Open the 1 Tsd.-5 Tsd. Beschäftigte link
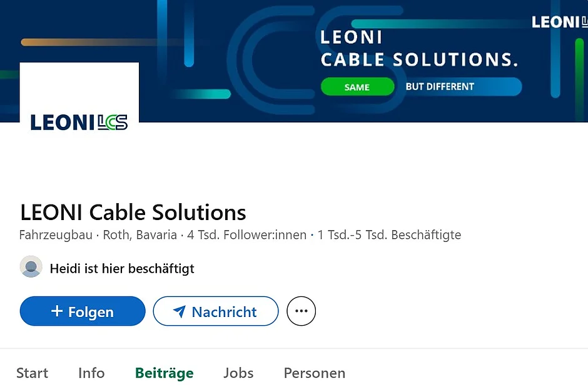Viewport: 588px width, 392px height. (x=389, y=236)
